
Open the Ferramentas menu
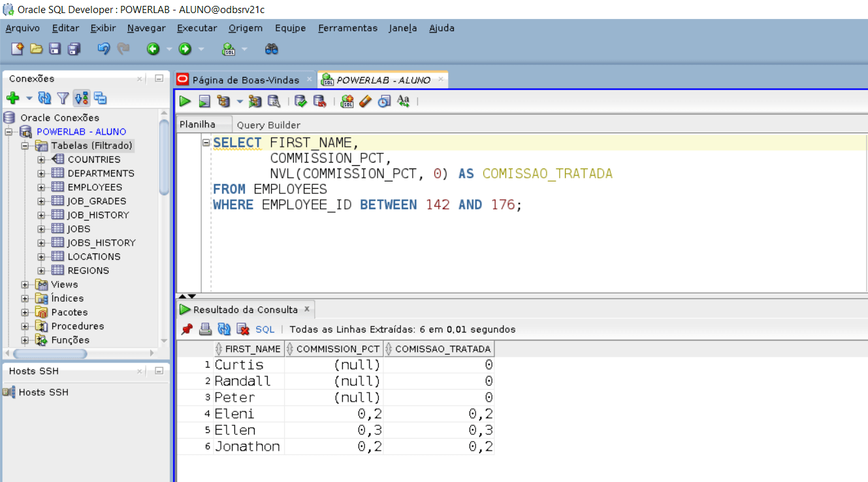[x=347, y=28]
